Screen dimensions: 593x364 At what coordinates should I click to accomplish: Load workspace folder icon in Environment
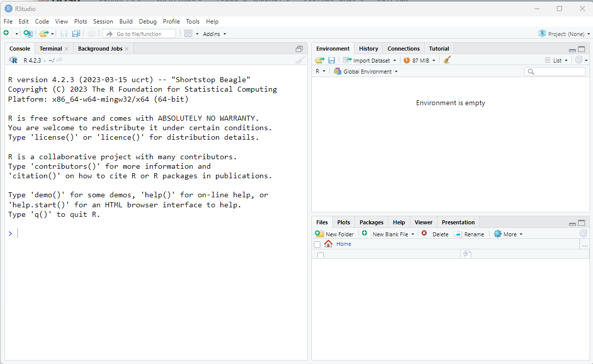point(320,61)
